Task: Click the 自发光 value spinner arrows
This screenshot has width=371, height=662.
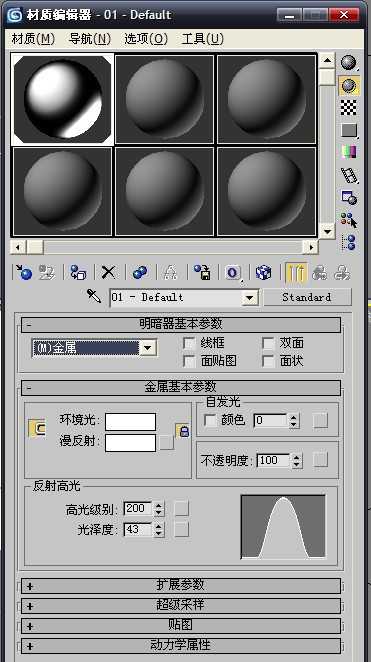Action: click(x=295, y=421)
